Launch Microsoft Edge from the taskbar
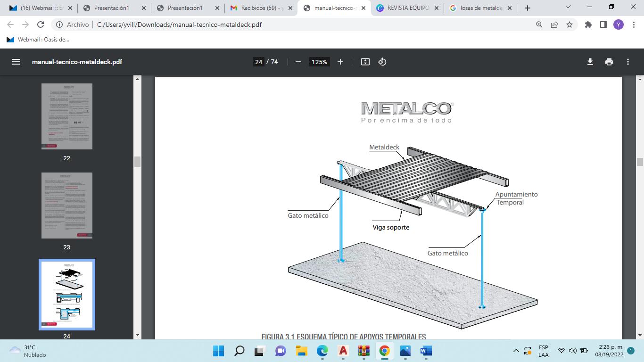The image size is (644, 362). [x=322, y=351]
